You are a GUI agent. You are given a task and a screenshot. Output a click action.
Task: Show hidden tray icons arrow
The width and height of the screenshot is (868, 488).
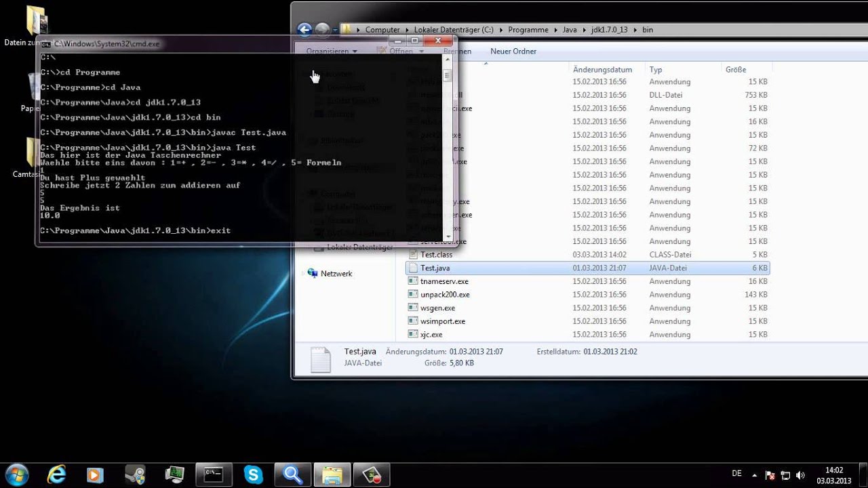(x=755, y=474)
